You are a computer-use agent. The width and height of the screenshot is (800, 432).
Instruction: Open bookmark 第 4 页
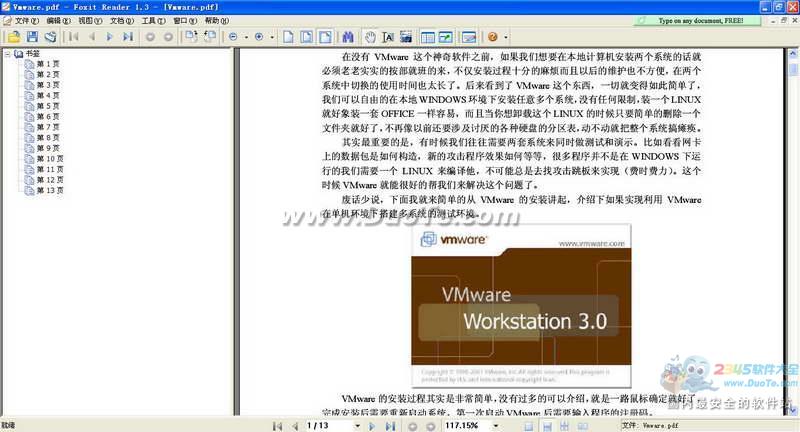click(48, 95)
